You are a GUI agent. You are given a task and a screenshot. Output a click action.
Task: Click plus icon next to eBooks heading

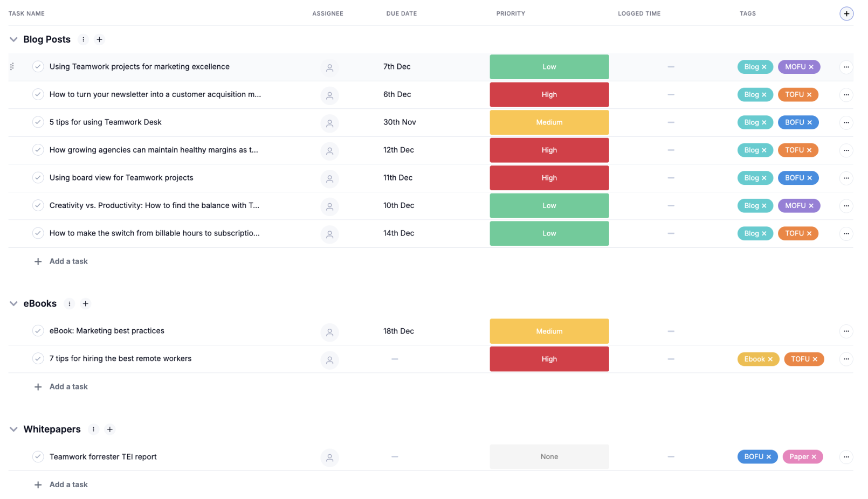(85, 304)
